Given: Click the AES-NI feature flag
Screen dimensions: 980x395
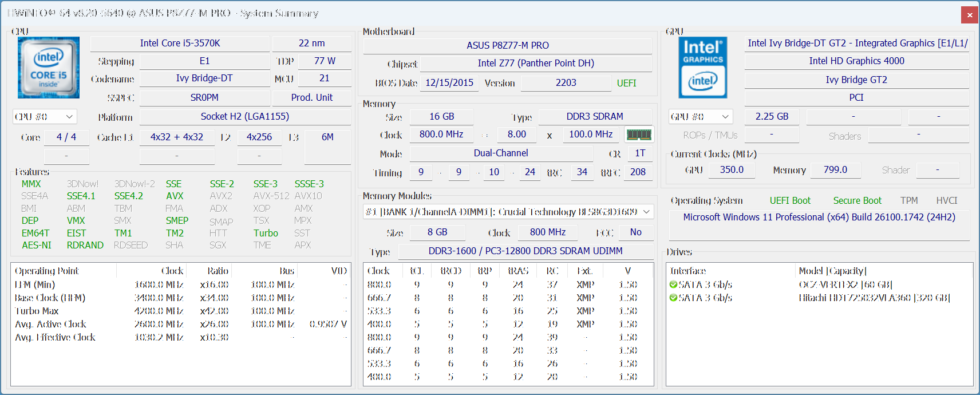Looking at the screenshot, I should click(x=37, y=246).
